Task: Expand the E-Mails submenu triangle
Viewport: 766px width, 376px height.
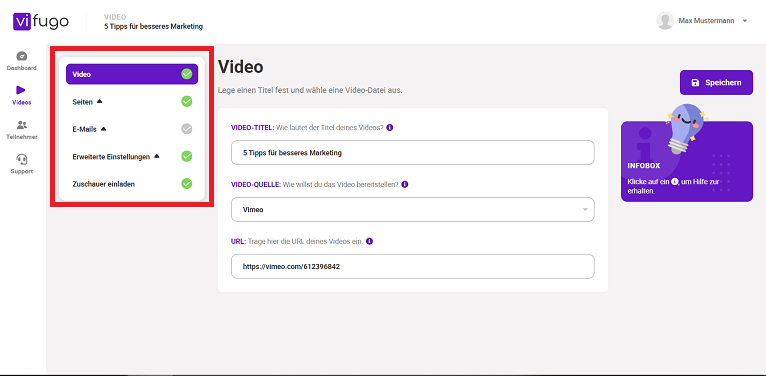Action: pyautogui.click(x=103, y=129)
